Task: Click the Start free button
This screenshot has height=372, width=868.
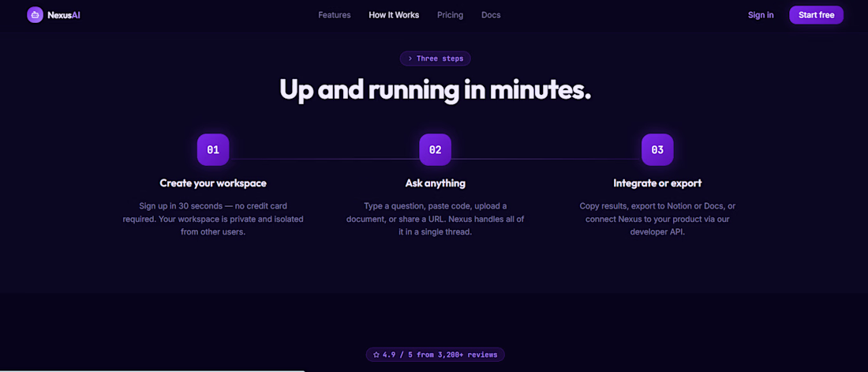Action: 816,15
